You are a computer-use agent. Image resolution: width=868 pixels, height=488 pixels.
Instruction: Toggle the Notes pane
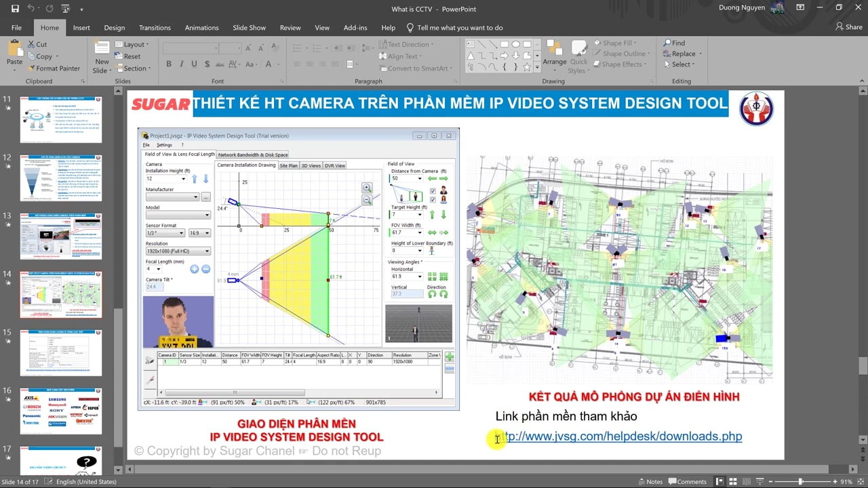(651, 481)
